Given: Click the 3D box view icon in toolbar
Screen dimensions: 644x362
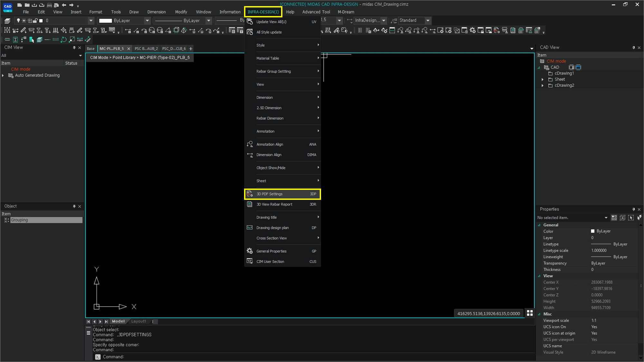Looking at the screenshot, I should coord(176,30).
